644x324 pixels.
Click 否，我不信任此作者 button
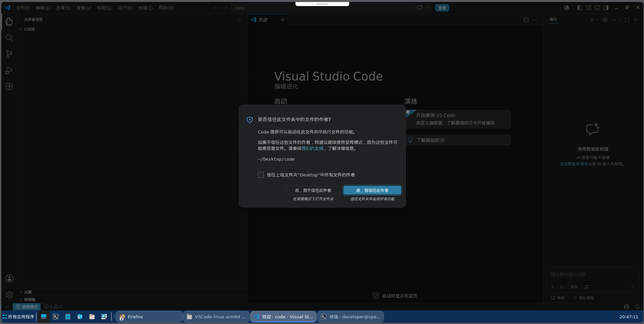[x=313, y=190]
